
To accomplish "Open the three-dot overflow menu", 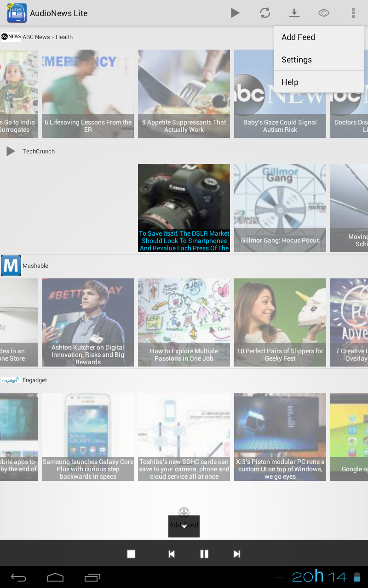I will [x=353, y=13].
